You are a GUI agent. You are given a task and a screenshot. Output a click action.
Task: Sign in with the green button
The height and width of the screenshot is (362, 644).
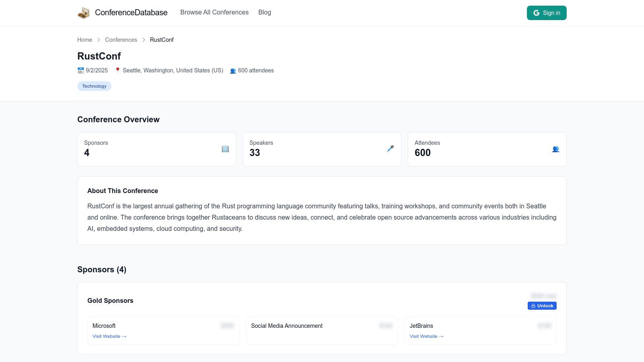[546, 13]
